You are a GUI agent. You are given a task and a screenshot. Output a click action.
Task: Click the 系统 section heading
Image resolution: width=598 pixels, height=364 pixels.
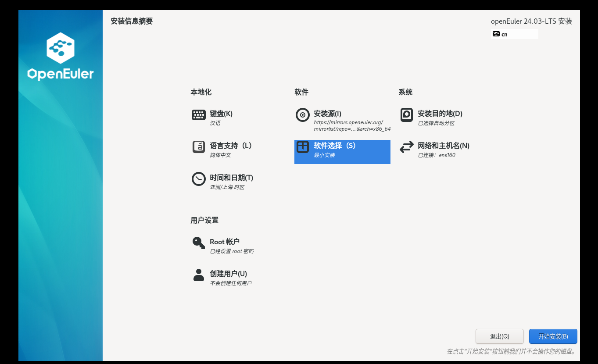tap(405, 92)
